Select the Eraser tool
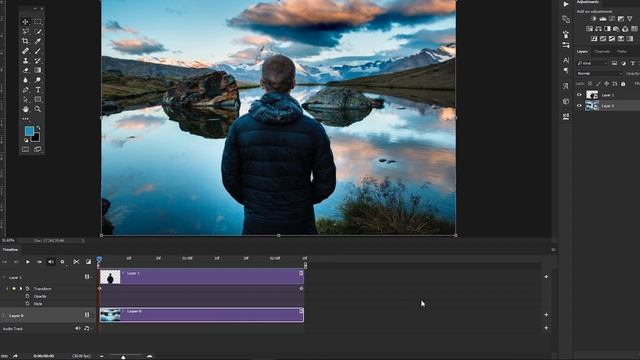 25,70
